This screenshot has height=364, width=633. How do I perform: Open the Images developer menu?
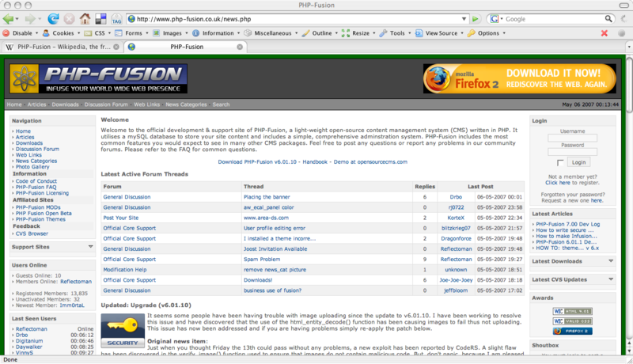pyautogui.click(x=170, y=33)
